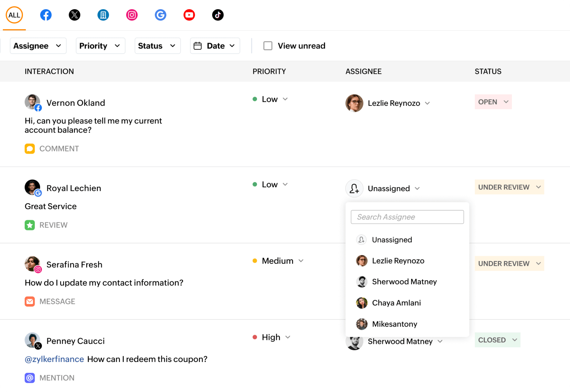Open the Google reviews channel
Image resolution: width=570 pixels, height=392 pixels.
click(x=160, y=15)
